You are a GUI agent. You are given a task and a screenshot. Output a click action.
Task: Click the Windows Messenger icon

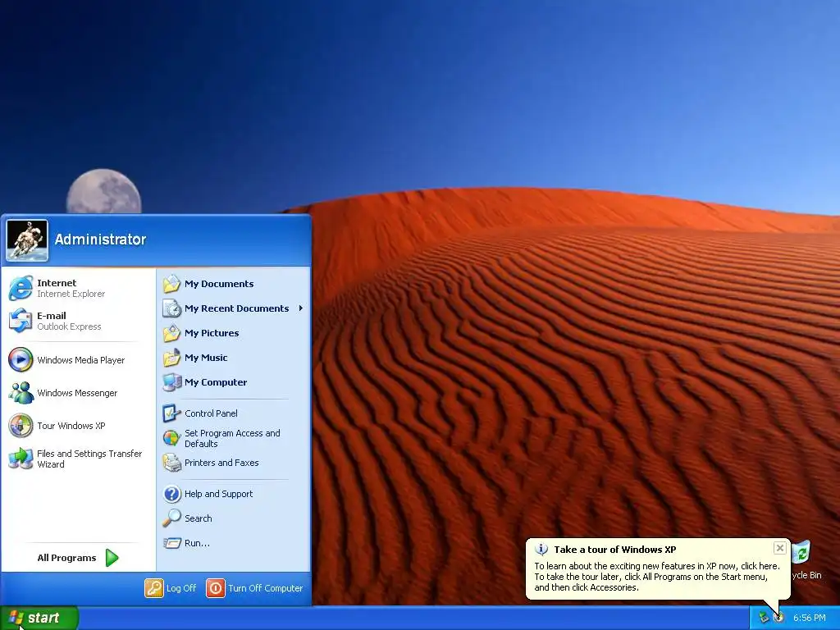pyautogui.click(x=21, y=393)
